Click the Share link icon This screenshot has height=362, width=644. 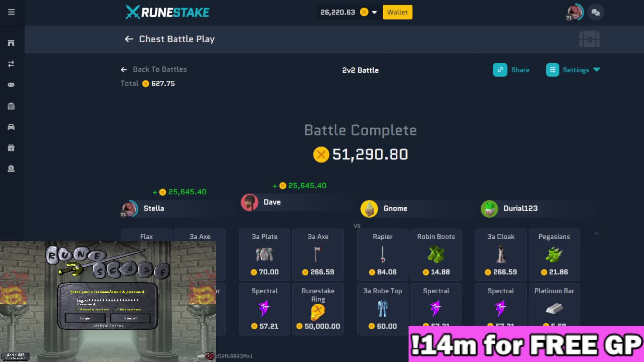[500, 70]
